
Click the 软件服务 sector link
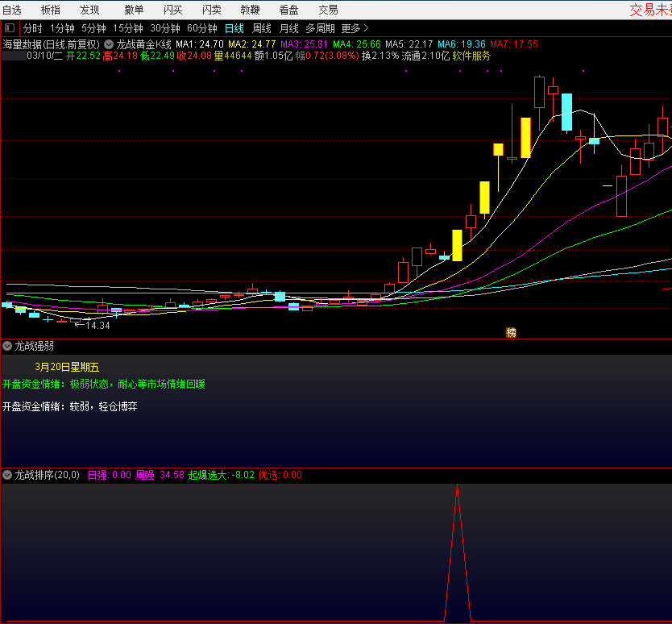[471, 56]
